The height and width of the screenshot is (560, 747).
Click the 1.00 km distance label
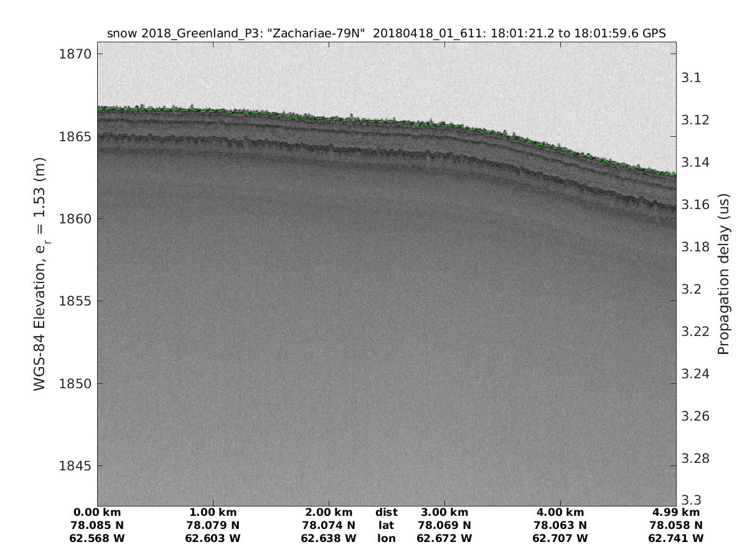tap(213, 513)
